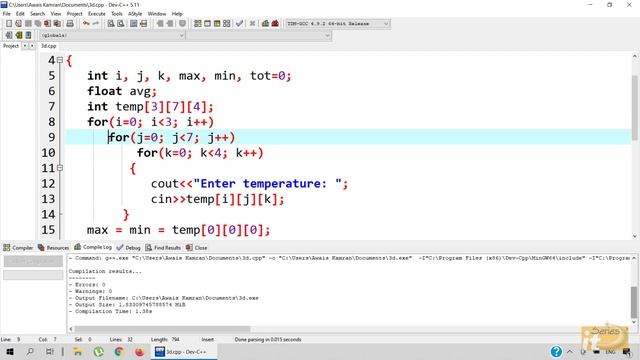This screenshot has width=640, height=360.
Task: Click the Print toolbar icon
Action: pos(70,24)
